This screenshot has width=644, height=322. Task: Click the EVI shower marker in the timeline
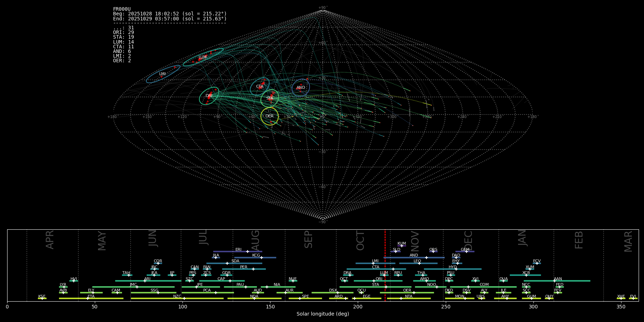(633, 298)
